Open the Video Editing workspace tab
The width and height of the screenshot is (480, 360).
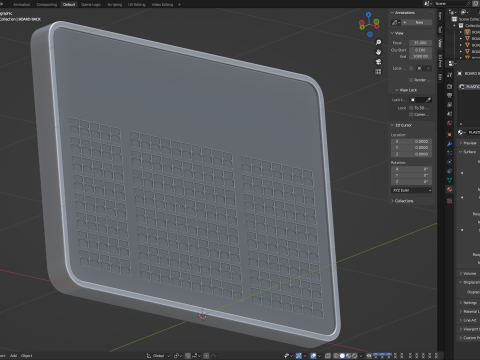(162, 5)
